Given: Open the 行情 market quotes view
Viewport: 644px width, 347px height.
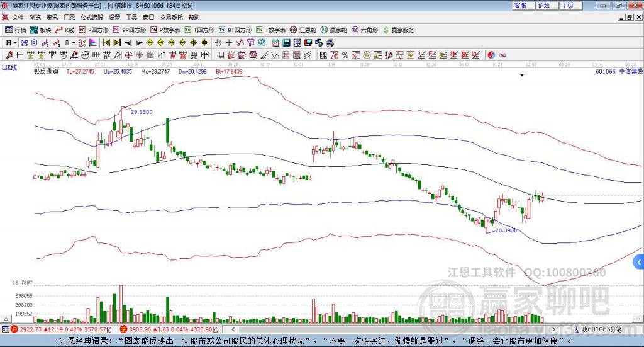Looking at the screenshot, I should pos(15,30).
